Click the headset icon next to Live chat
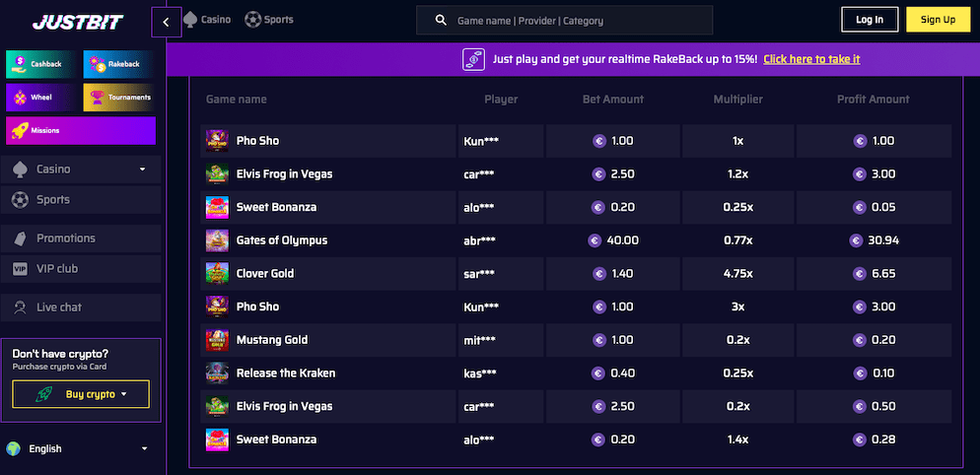The width and height of the screenshot is (980, 475). (x=20, y=307)
